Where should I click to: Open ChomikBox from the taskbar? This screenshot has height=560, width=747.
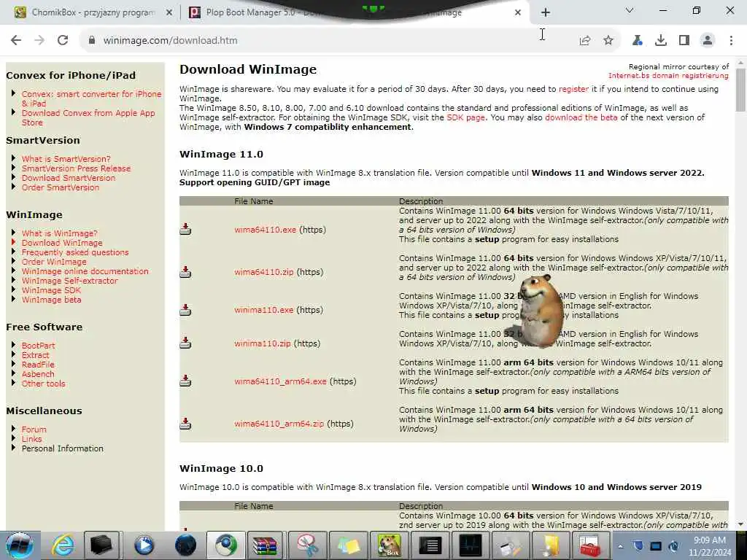click(390, 545)
